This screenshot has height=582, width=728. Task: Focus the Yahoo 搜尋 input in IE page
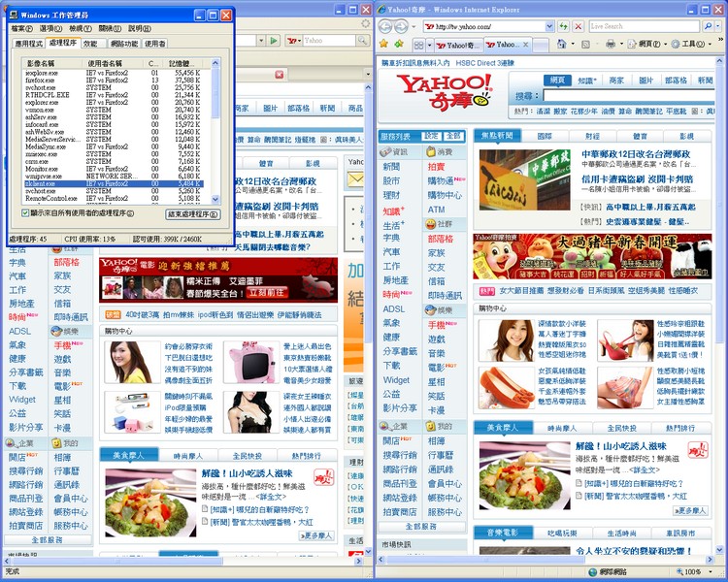point(629,96)
